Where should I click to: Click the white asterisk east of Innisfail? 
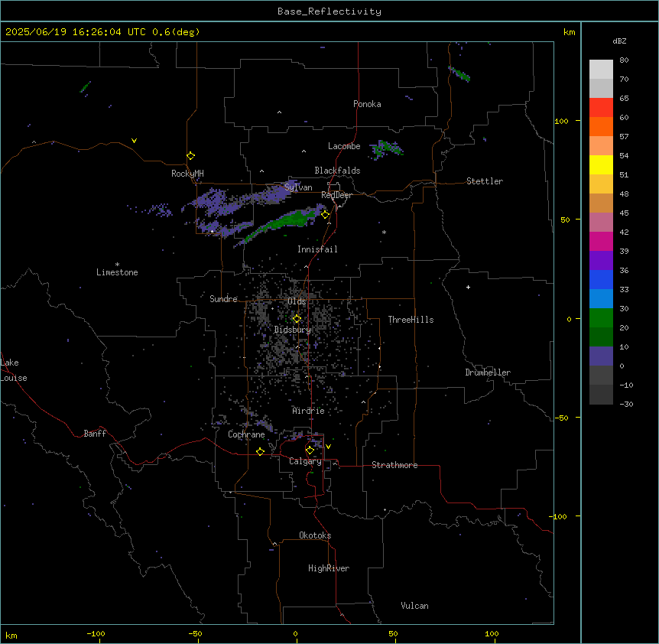pos(384,232)
